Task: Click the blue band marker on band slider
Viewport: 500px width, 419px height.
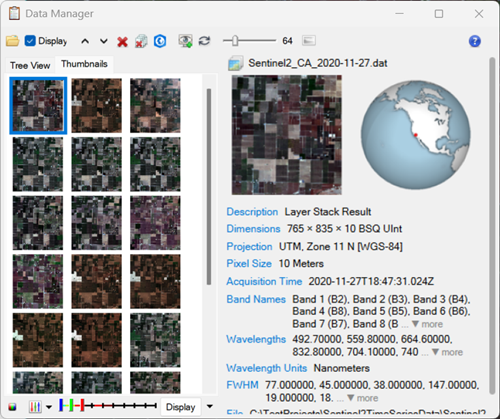Action: click(x=61, y=405)
